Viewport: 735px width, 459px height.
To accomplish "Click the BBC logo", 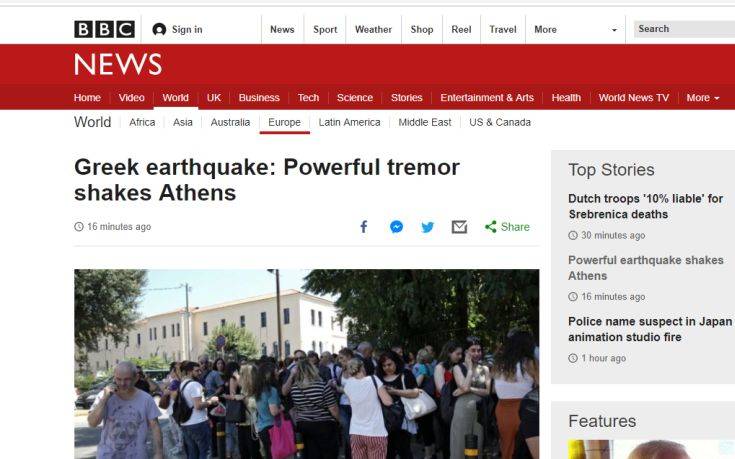I will pos(105,29).
